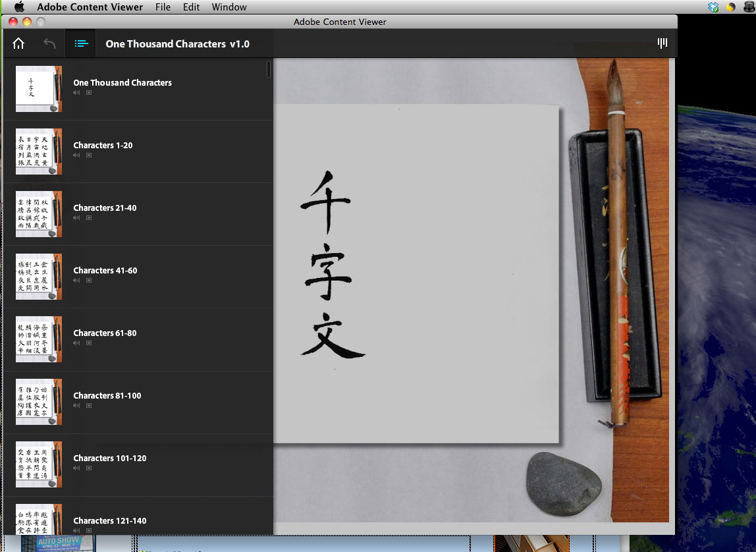756x552 pixels.
Task: Open browse mode with the scrubber bars icon
Action: pyautogui.click(x=662, y=43)
